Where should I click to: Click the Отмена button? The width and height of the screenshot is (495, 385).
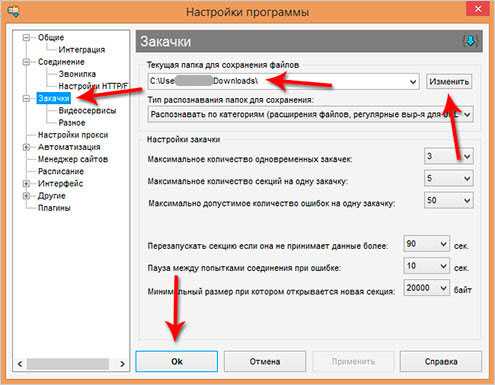(265, 361)
